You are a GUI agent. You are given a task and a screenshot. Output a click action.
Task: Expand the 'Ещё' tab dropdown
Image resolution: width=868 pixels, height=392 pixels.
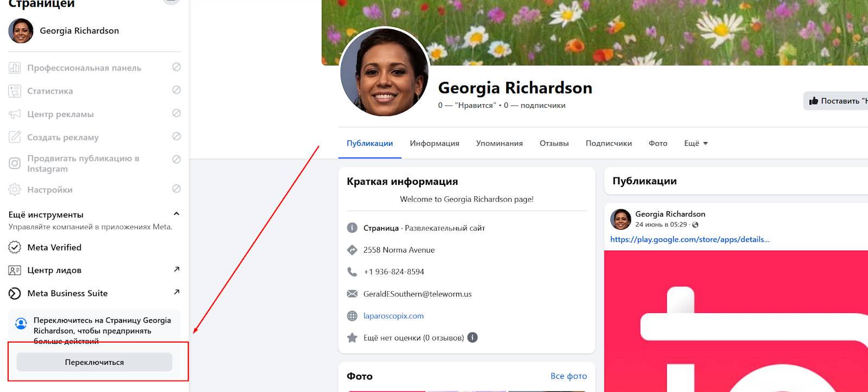[x=695, y=143]
